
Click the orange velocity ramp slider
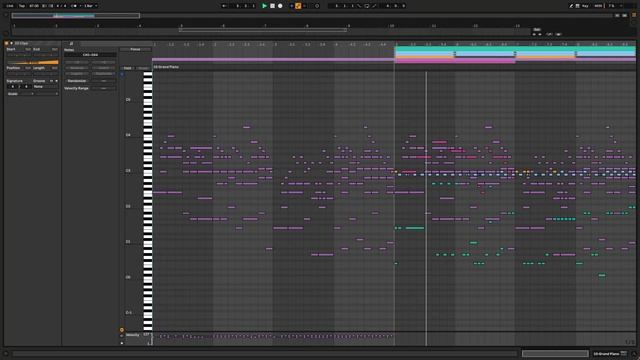pos(33,62)
